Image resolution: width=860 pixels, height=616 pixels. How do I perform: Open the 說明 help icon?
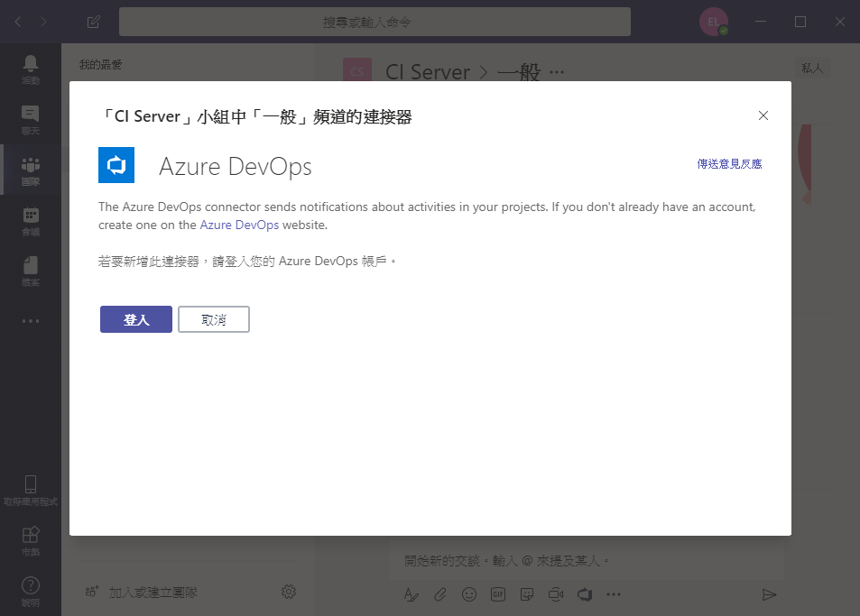[30, 592]
